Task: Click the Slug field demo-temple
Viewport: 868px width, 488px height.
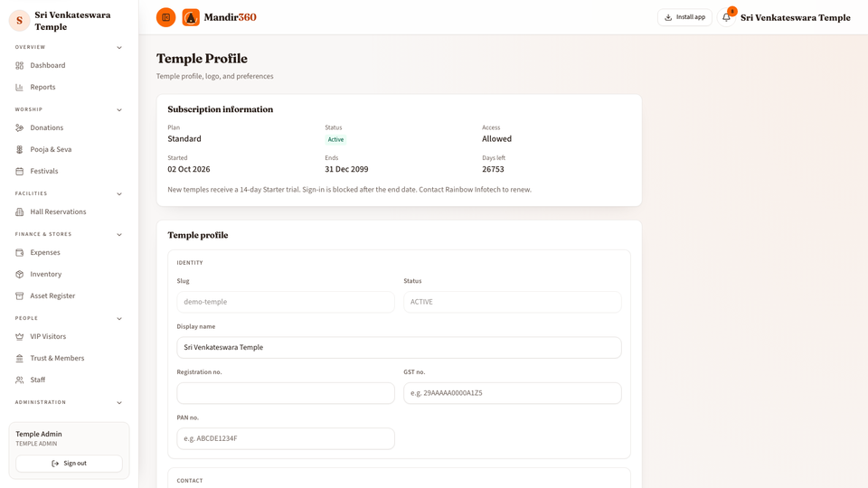Action: tap(286, 302)
